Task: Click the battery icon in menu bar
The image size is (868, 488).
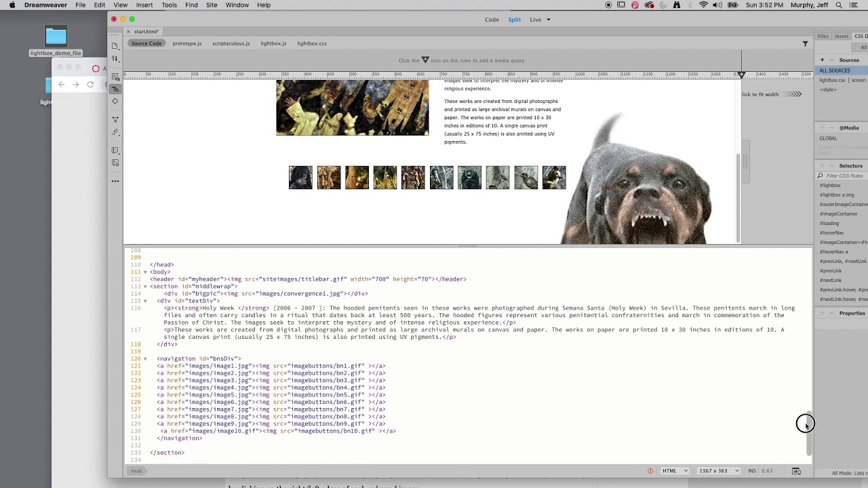Action: click(x=732, y=5)
